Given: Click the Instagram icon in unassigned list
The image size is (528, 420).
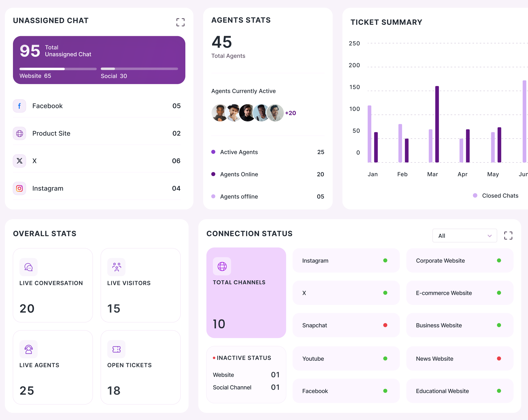Looking at the screenshot, I should click(x=19, y=188).
